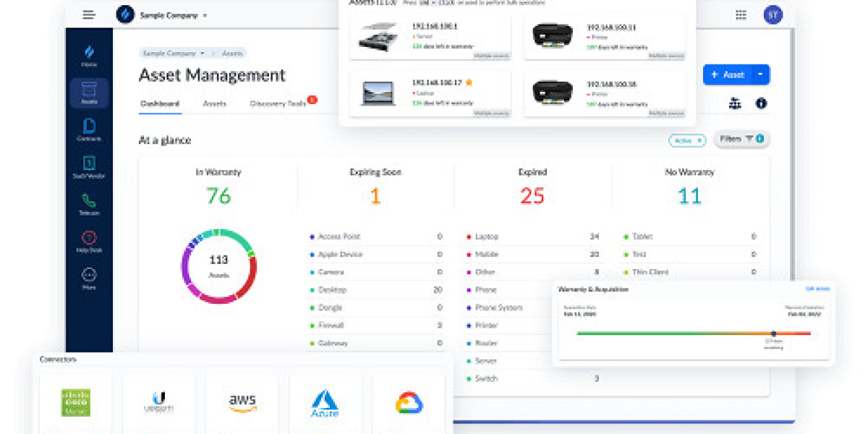Image resolution: width=868 pixels, height=434 pixels.
Task: Open the Home sidebar icon
Action: click(89, 56)
